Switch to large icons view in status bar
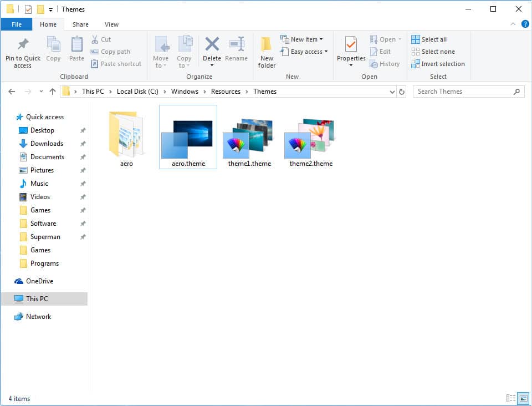532x406 pixels. point(524,398)
